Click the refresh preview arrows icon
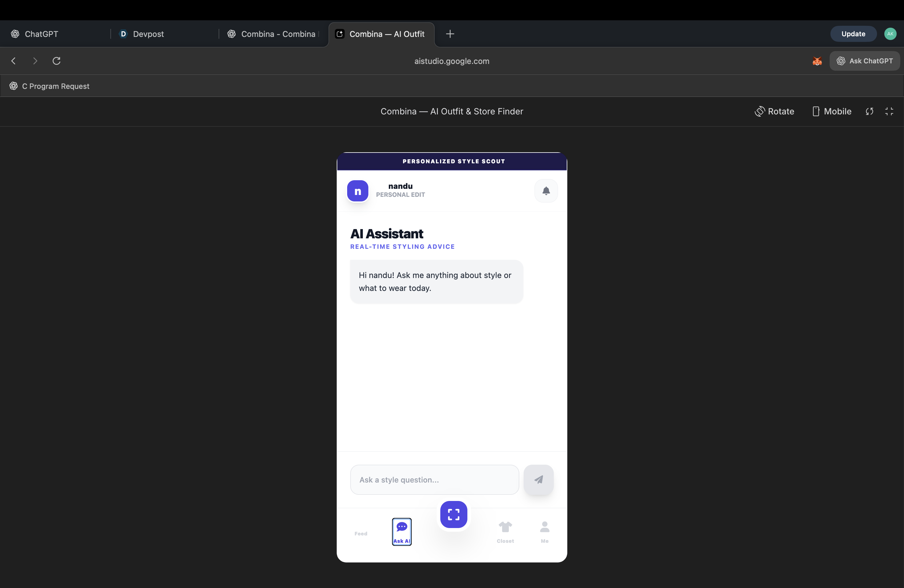 pos(870,111)
